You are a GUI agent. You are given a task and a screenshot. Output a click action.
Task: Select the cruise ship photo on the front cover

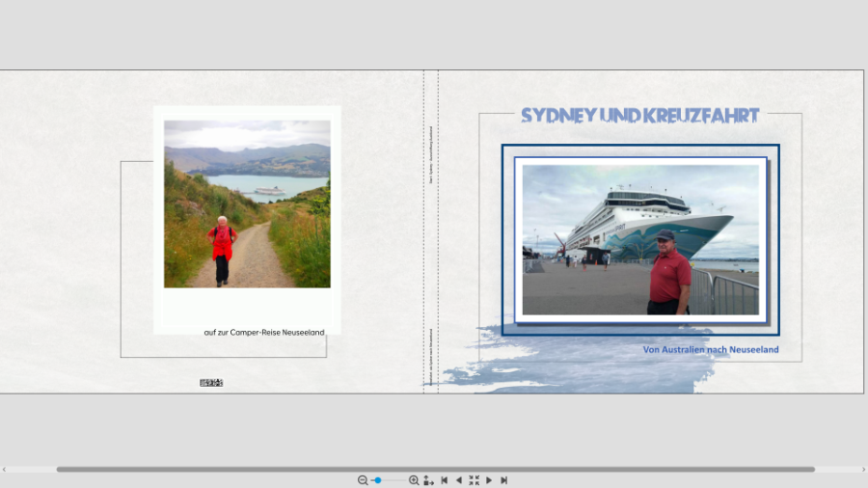coord(640,239)
